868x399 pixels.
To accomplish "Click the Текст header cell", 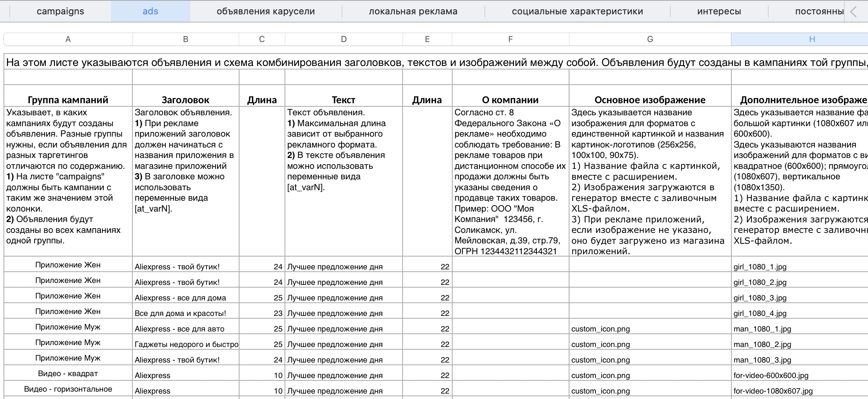I will click(x=344, y=95).
